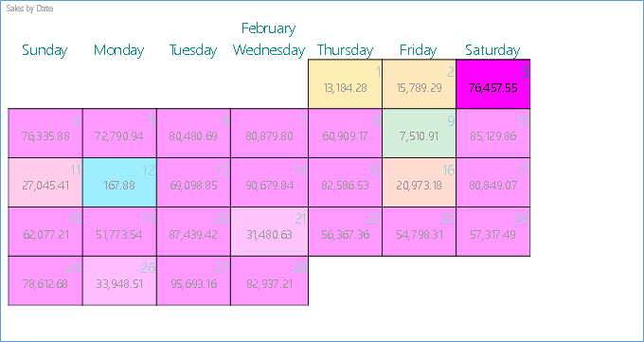Select the February 4 cell showing 76,335.88
Viewport: 644px width, 342px height.
point(45,134)
